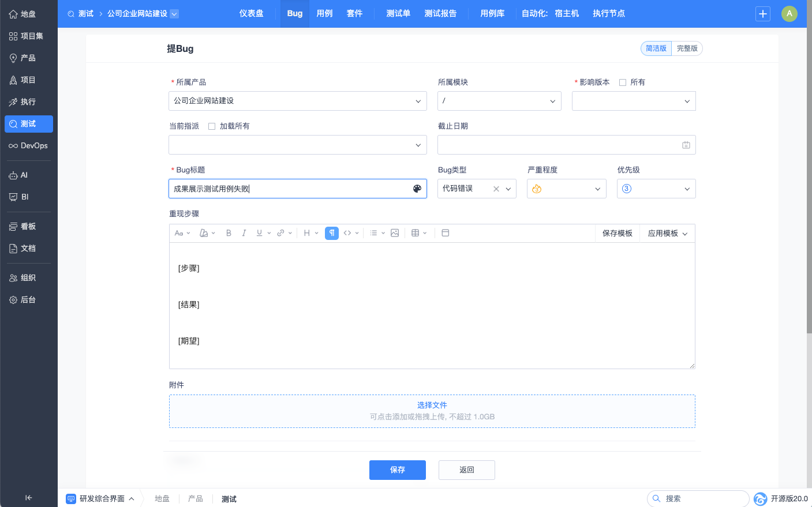The height and width of the screenshot is (507, 812).
Task: Expand the 所属产品 dropdown
Action: point(297,101)
